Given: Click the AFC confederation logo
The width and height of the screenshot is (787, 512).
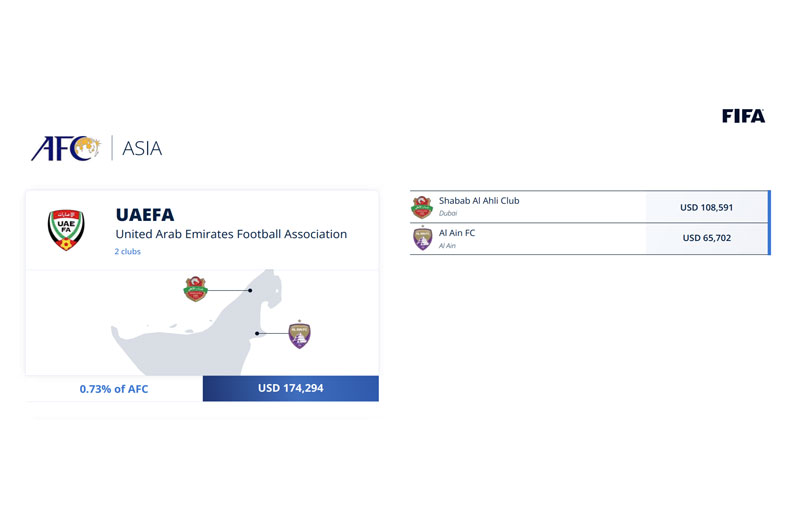Looking at the screenshot, I should 66,148.
